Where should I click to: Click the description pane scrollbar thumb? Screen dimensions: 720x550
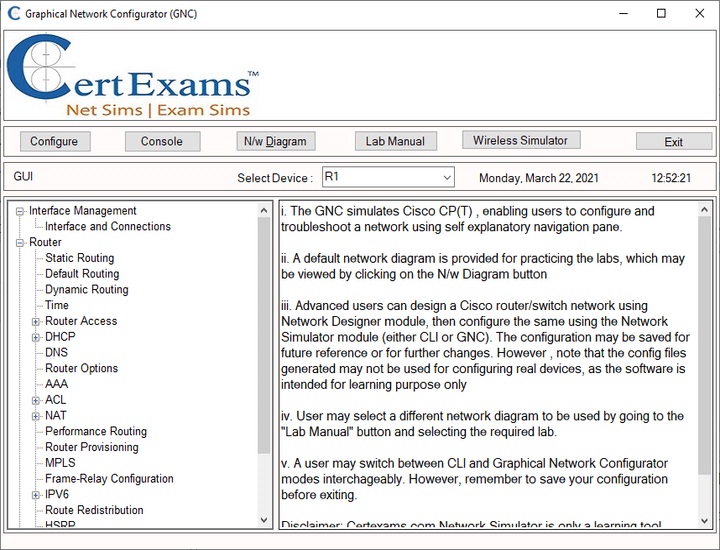pyautogui.click(x=704, y=346)
